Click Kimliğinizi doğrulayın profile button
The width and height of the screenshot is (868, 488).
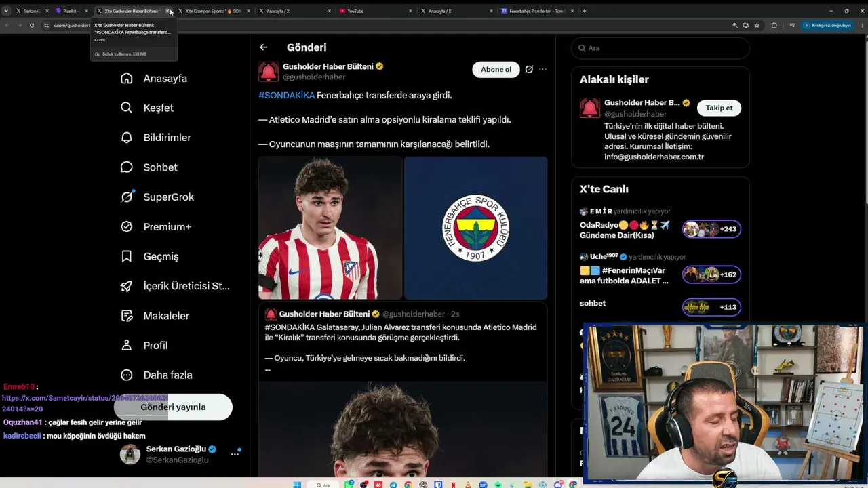tap(827, 25)
